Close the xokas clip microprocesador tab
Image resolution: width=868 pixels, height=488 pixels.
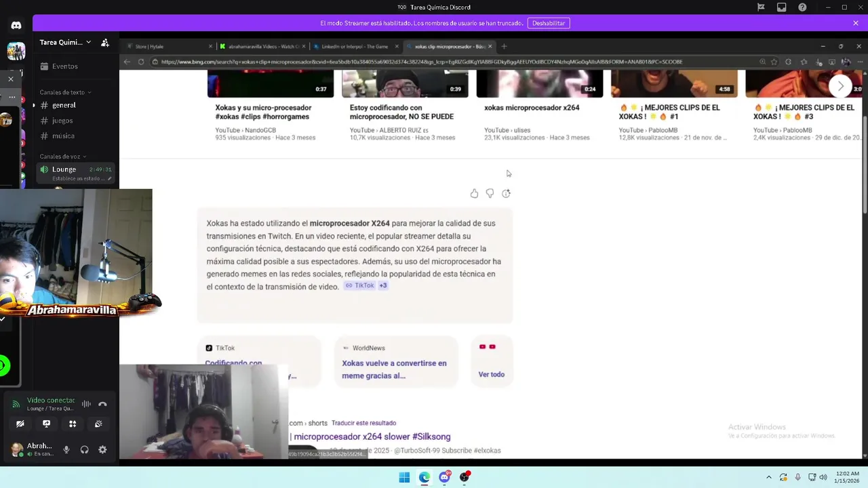point(490,46)
